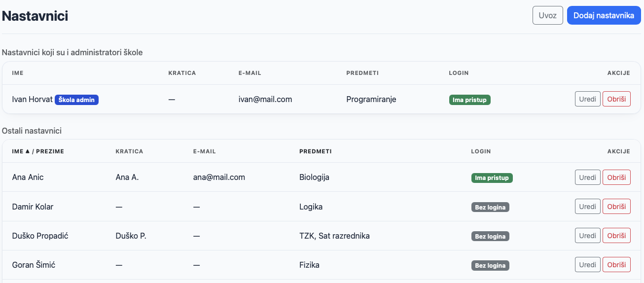Click Dodaj nastavnika button
644x283 pixels.
[604, 15]
